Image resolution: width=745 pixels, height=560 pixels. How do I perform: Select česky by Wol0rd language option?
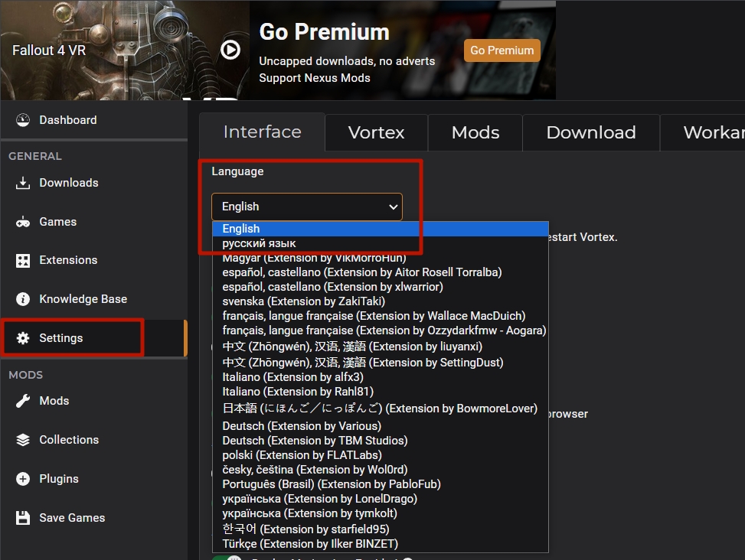[x=380, y=470]
